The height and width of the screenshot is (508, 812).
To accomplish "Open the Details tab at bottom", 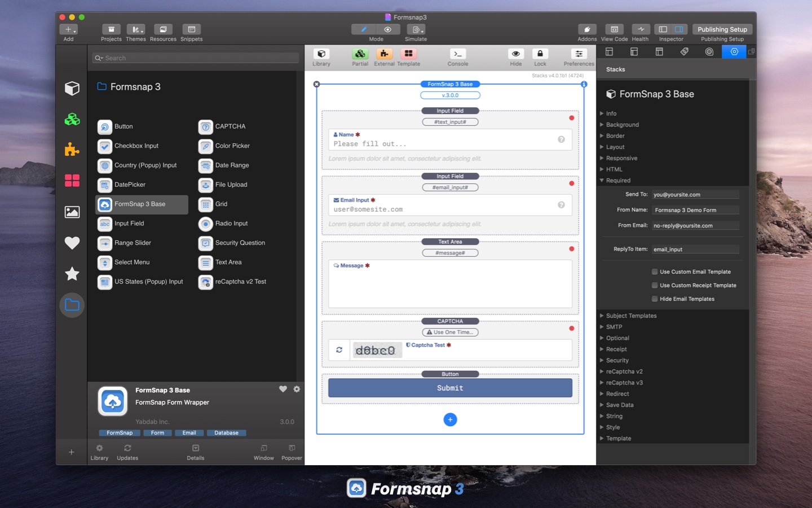I will (196, 452).
